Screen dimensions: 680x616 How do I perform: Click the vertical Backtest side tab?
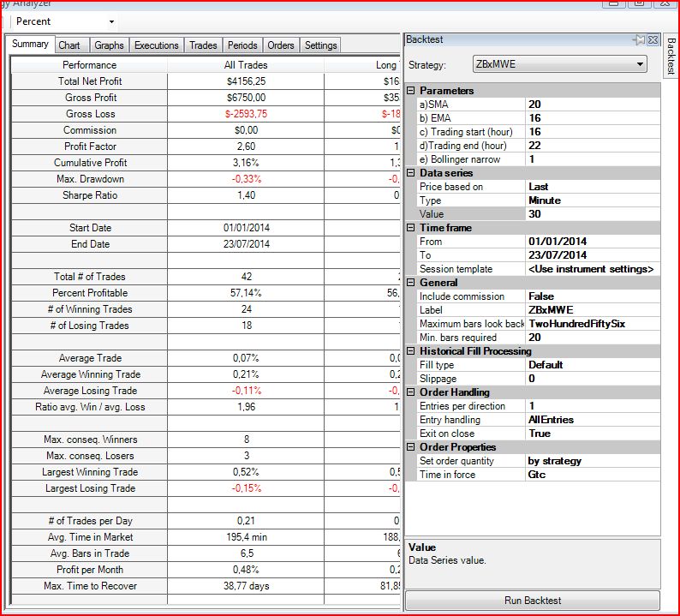click(671, 56)
